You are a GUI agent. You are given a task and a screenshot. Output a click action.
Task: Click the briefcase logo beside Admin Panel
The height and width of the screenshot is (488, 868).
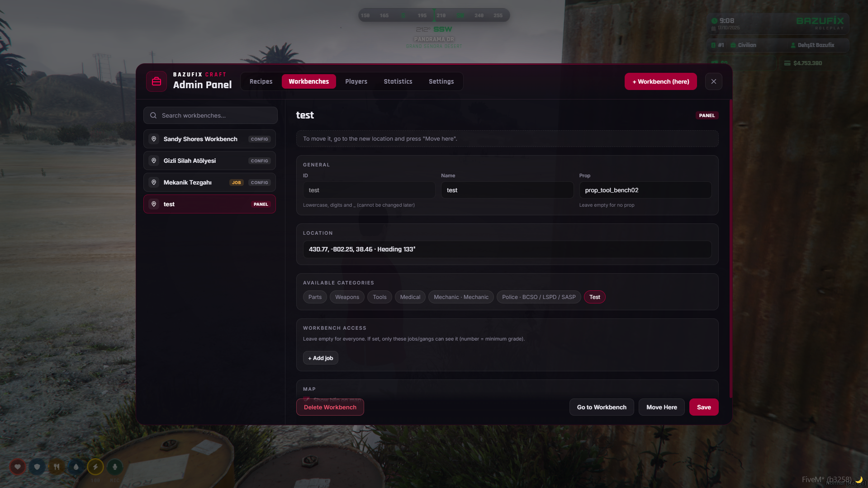click(157, 81)
